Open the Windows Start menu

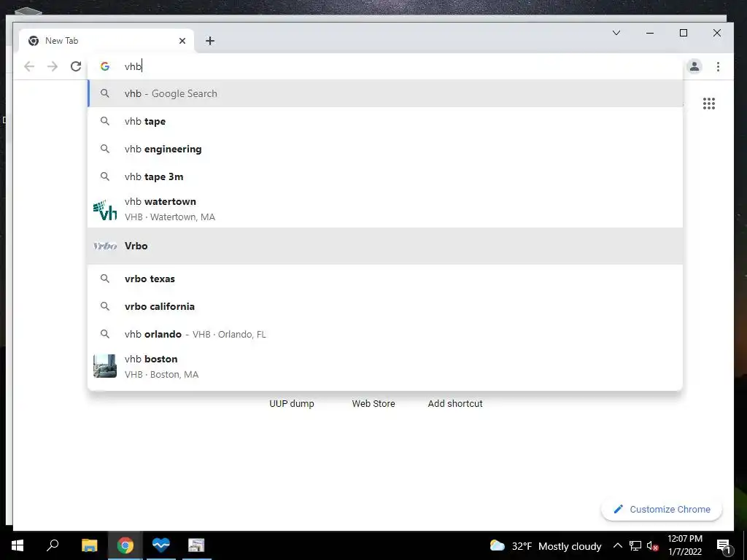coord(18,545)
